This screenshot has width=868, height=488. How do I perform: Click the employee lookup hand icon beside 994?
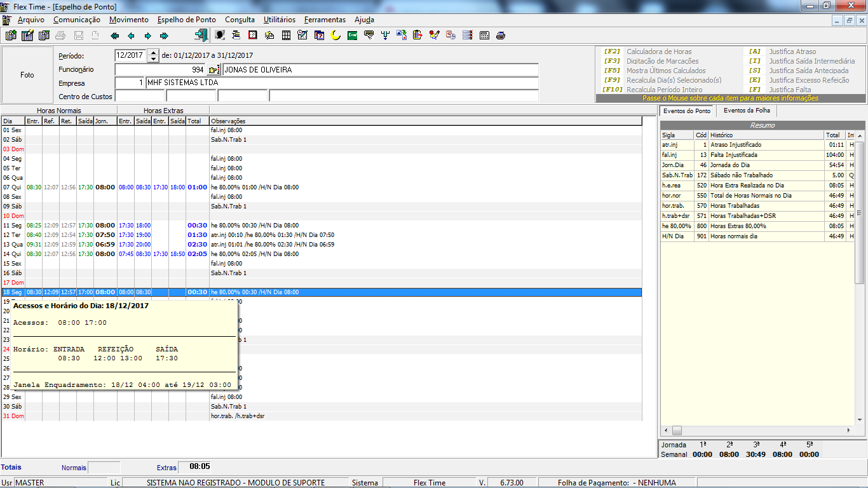coord(214,70)
